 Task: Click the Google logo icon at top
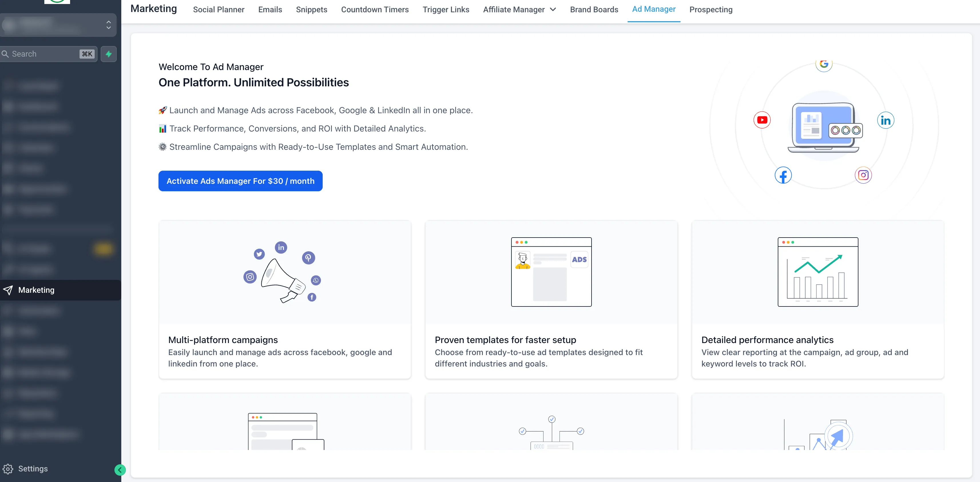pyautogui.click(x=824, y=64)
